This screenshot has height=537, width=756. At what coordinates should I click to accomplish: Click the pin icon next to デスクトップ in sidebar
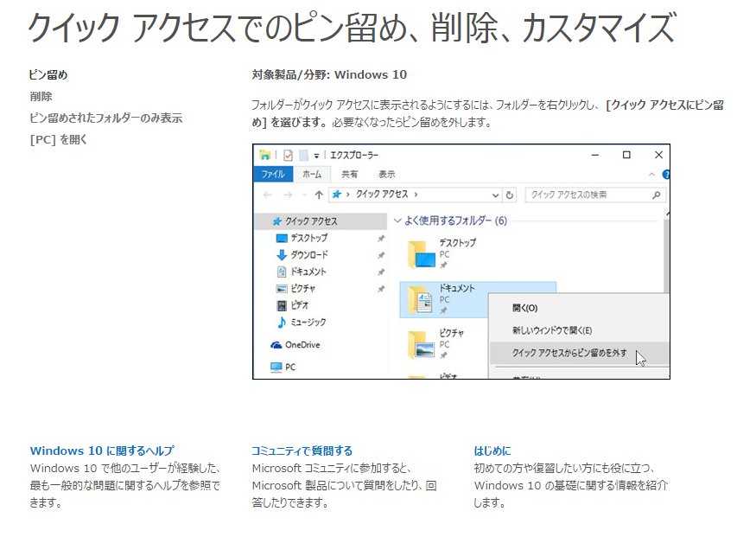click(381, 239)
